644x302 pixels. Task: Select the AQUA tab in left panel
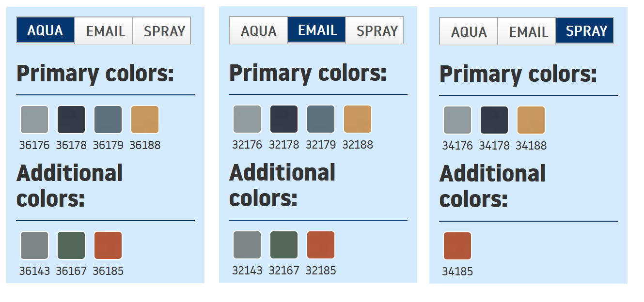tap(46, 30)
